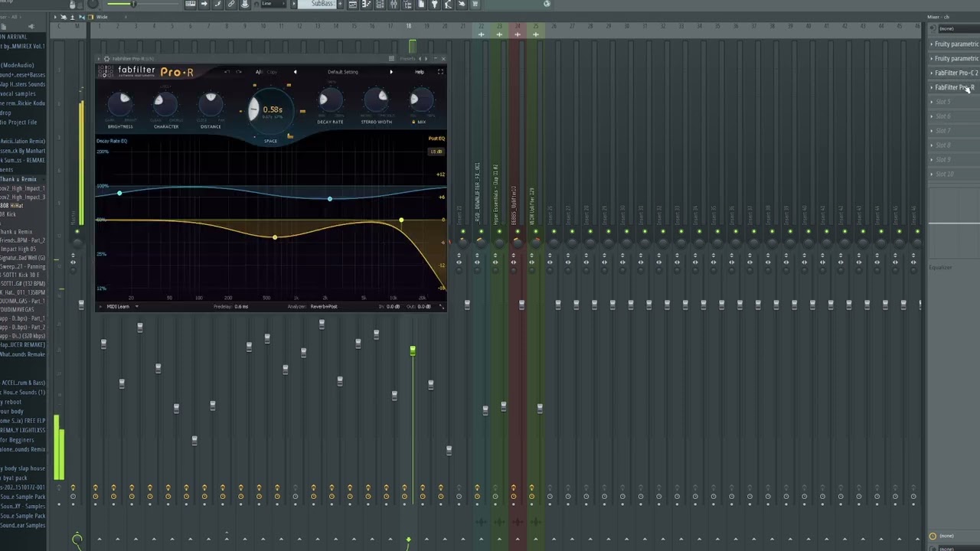Open plugin wrapper menu arrow at title bar left
The height and width of the screenshot is (551, 980).
[x=100, y=58]
